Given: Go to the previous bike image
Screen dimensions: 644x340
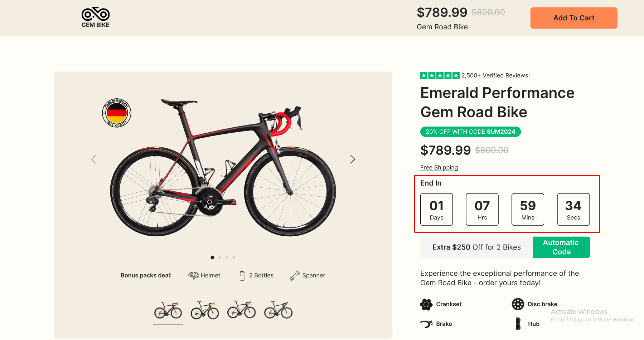Looking at the screenshot, I should pos(94,159).
